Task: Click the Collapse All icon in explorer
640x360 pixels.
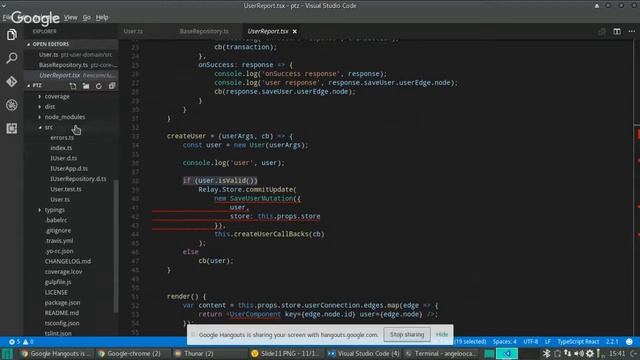Action: coord(112,86)
